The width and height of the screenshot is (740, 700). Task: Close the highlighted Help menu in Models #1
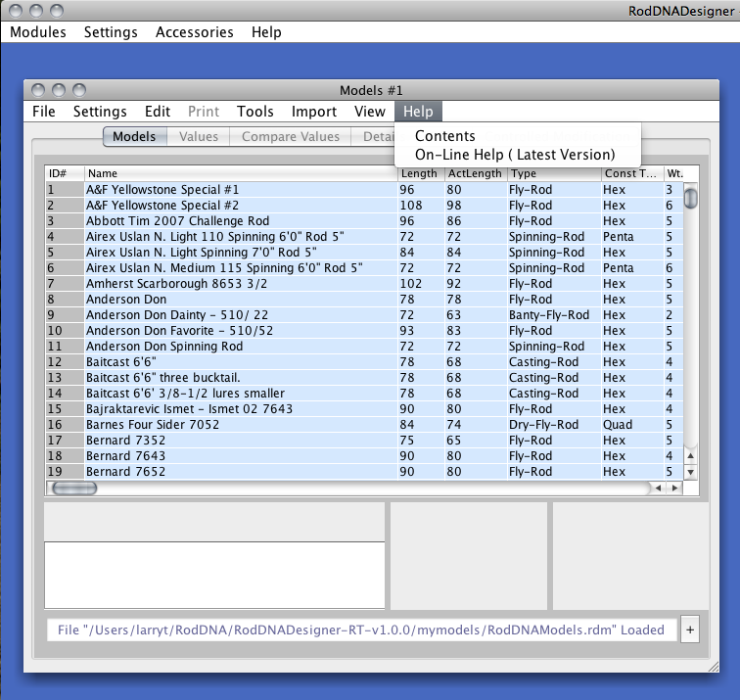click(418, 112)
